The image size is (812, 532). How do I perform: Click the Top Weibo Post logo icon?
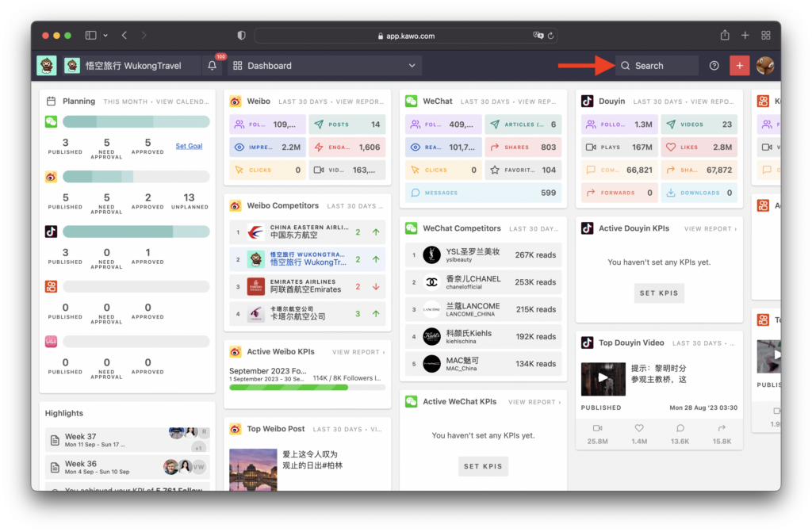(235, 429)
